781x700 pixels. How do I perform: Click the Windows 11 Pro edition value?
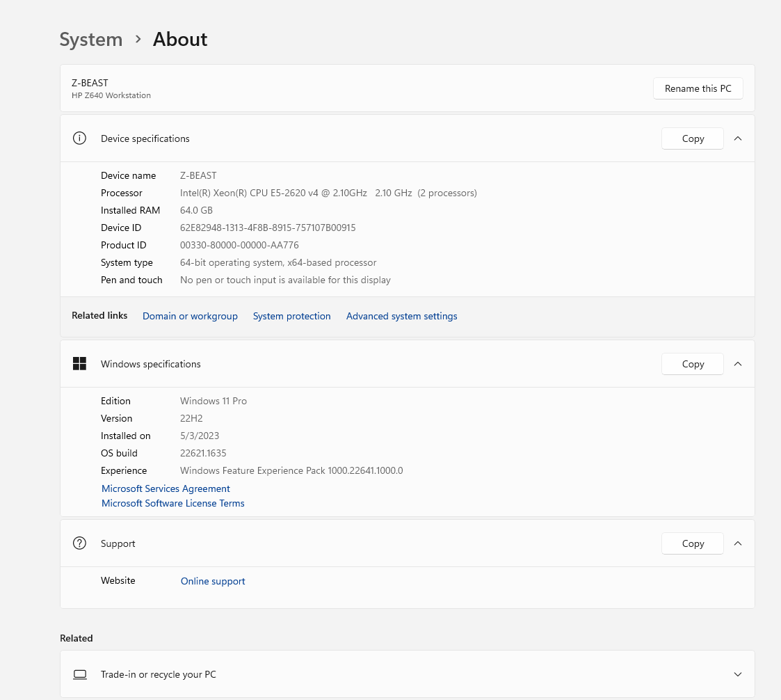[x=214, y=401]
